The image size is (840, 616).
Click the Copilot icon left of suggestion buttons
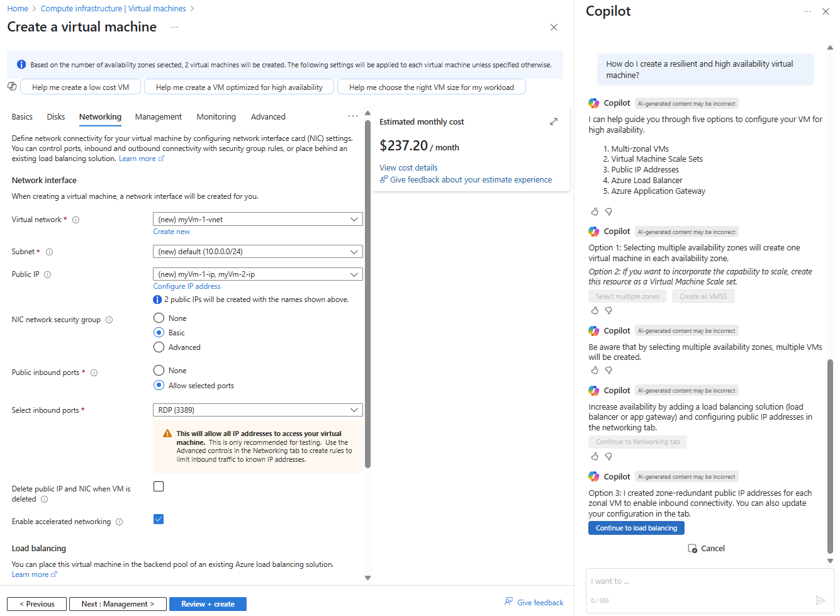pyautogui.click(x=12, y=87)
